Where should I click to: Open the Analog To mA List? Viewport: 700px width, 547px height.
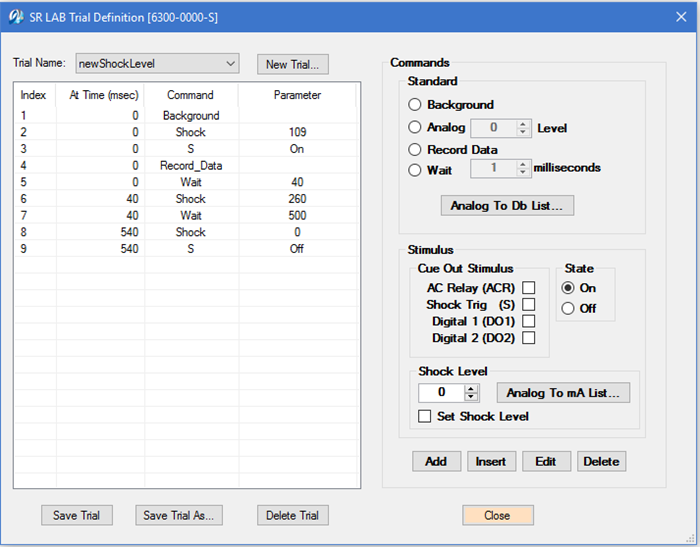563,393
